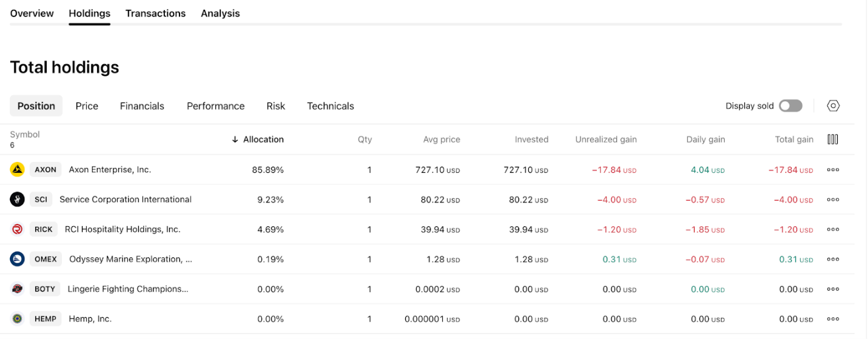Toggle the Display sold switch
Image resolution: width=868 pixels, height=339 pixels.
coord(790,106)
